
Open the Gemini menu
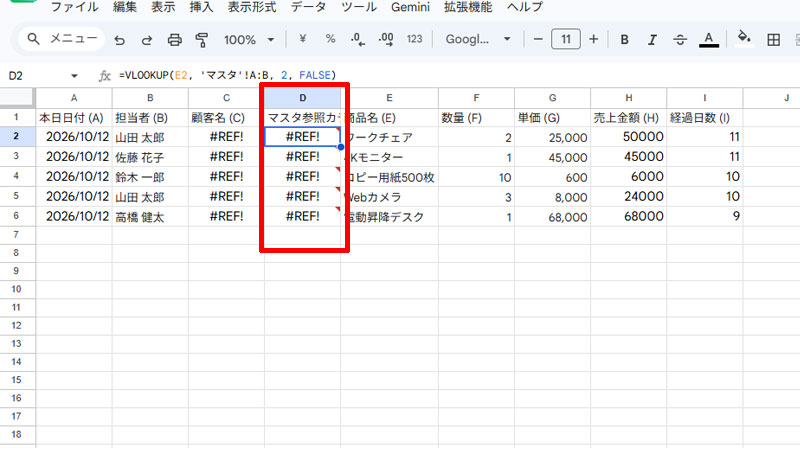(x=410, y=7)
